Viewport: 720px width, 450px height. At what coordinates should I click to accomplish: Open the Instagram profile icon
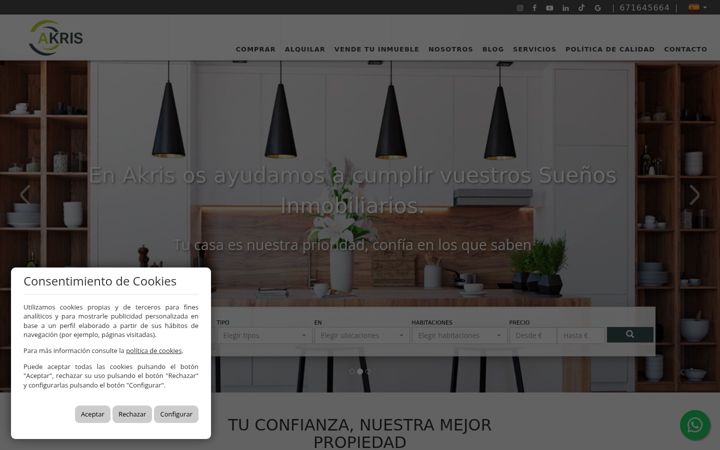520,8
